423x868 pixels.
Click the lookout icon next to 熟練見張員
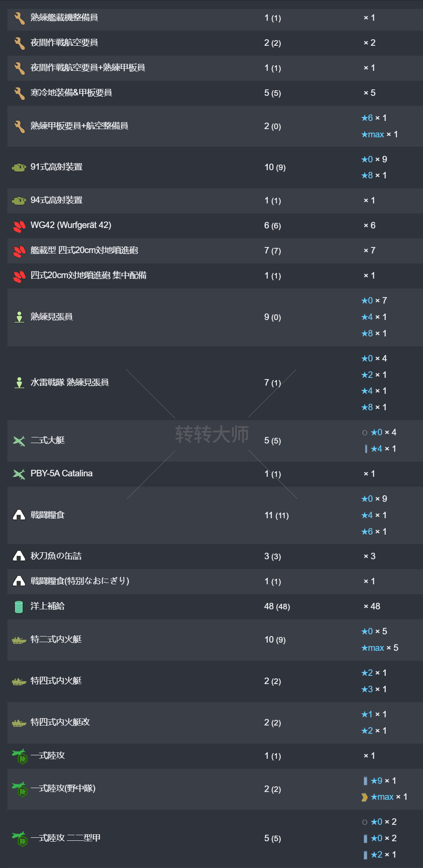point(19,317)
